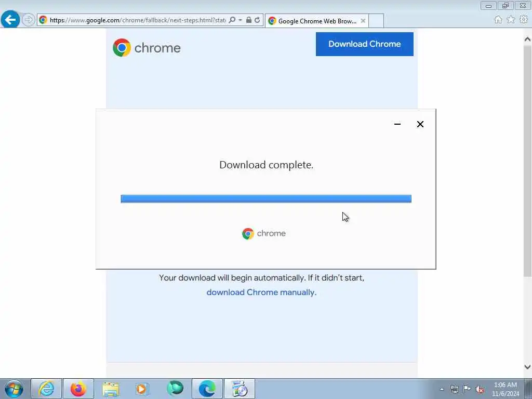Open Windows Media Player taskbar icon
This screenshot has width=532, height=399.
(x=142, y=389)
